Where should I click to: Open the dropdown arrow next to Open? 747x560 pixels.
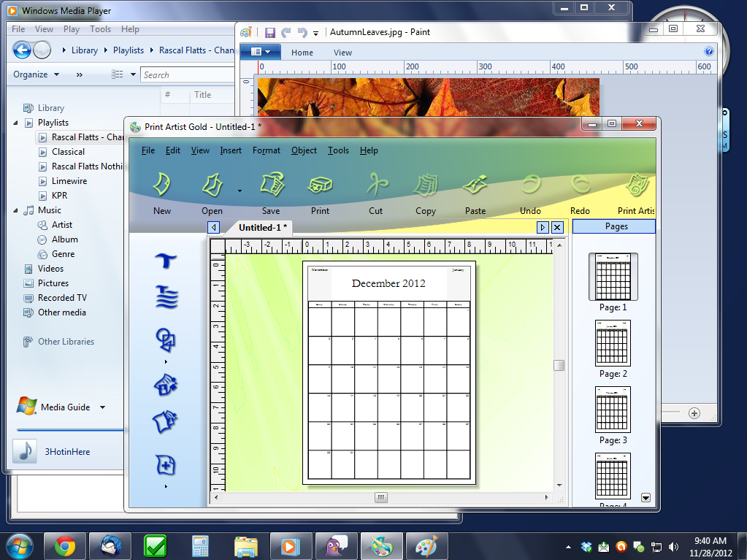(x=240, y=191)
